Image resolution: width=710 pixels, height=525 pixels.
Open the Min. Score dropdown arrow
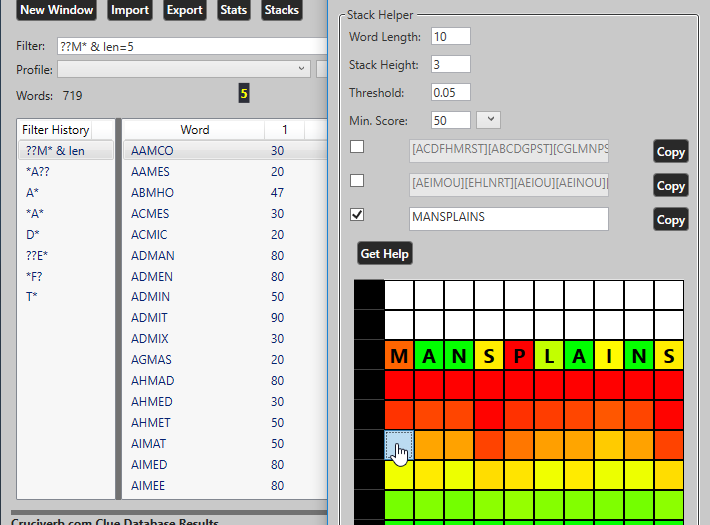(489, 120)
